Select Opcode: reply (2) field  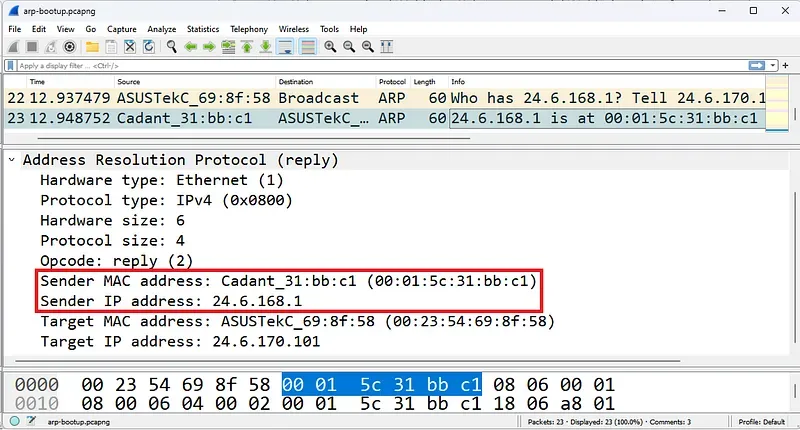click(116, 261)
